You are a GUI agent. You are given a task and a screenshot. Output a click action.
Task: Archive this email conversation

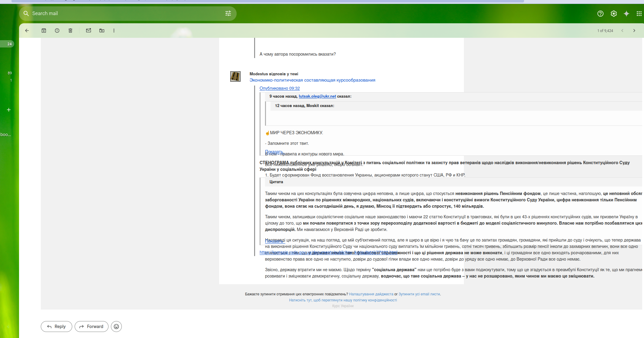click(x=44, y=31)
